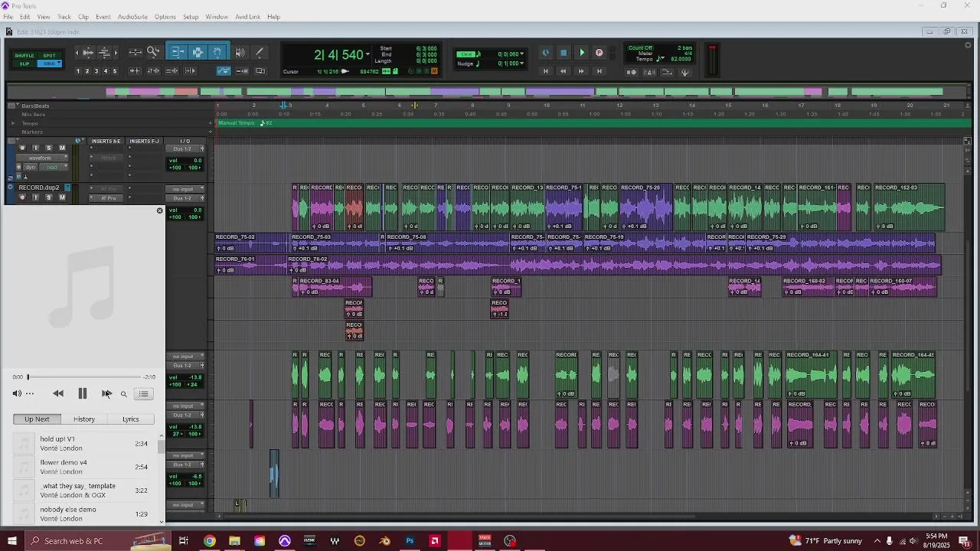Increase audio waveform zoom height
Image resolution: width=980 pixels, height=551 pixels.
(88, 52)
